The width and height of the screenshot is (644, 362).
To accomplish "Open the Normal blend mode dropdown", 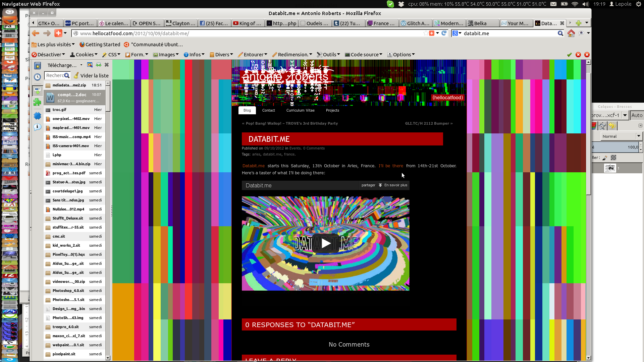I will 621,136.
